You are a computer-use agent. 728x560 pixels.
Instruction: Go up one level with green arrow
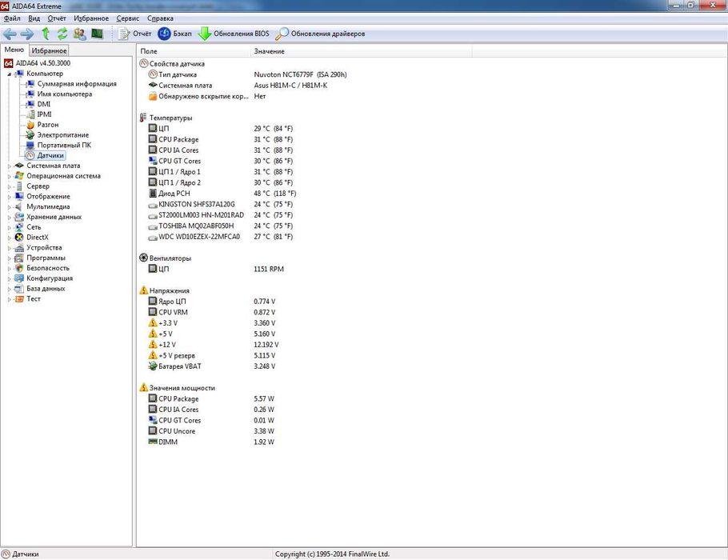pos(46,34)
